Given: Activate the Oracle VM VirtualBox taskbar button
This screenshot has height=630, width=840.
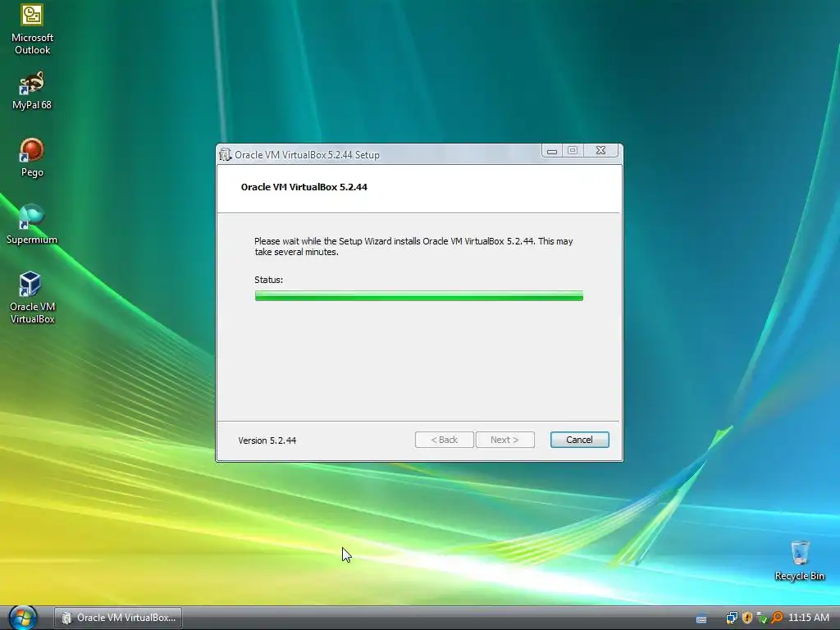Looking at the screenshot, I should [118, 618].
